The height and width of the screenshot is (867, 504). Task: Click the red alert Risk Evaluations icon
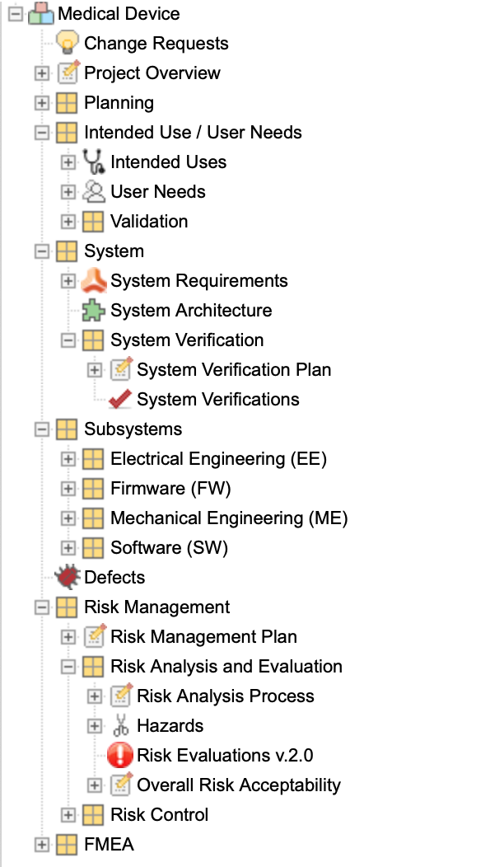120,755
